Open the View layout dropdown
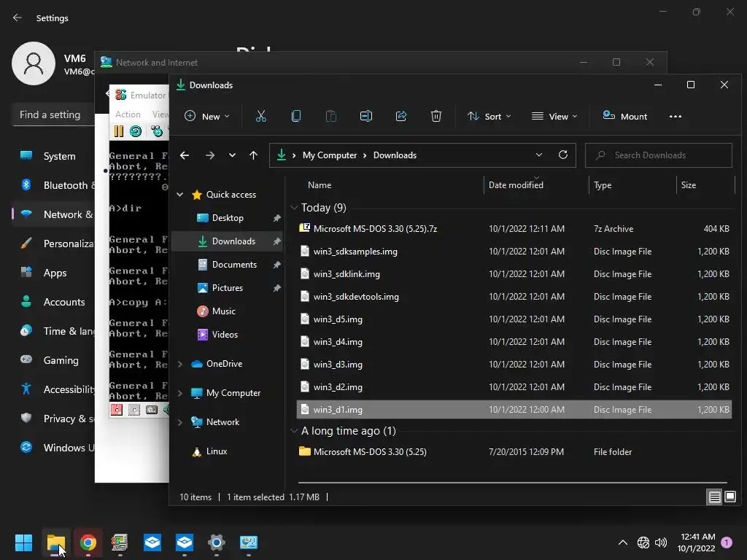 [554, 116]
